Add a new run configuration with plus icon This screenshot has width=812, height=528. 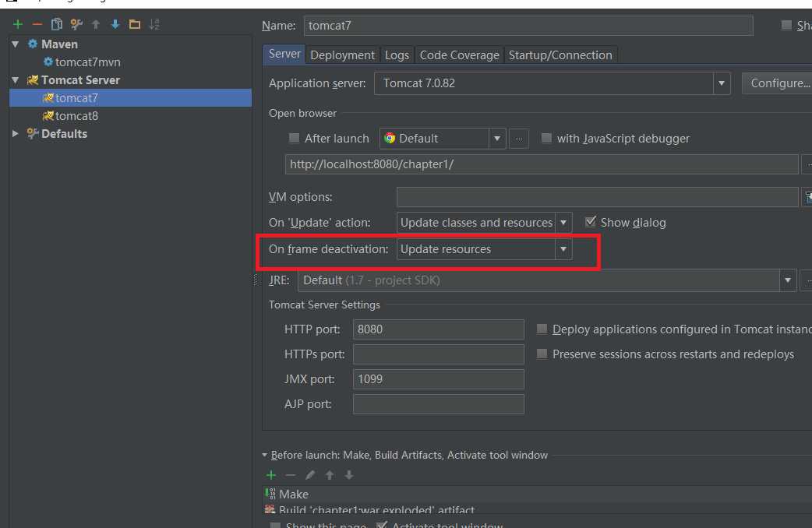18,24
